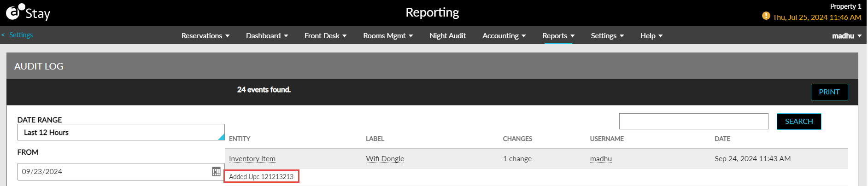Open the Reports menu
The width and height of the screenshot is (868, 186).
[558, 35]
